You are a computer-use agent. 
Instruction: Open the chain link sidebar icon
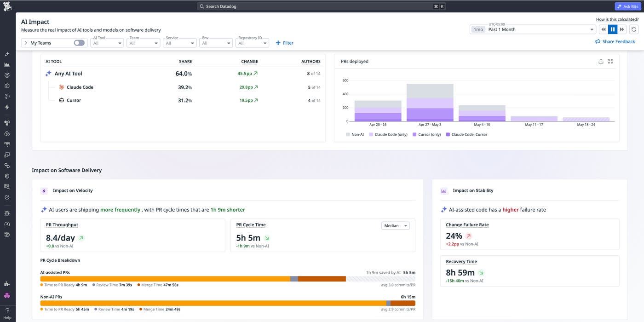[x=7, y=166]
